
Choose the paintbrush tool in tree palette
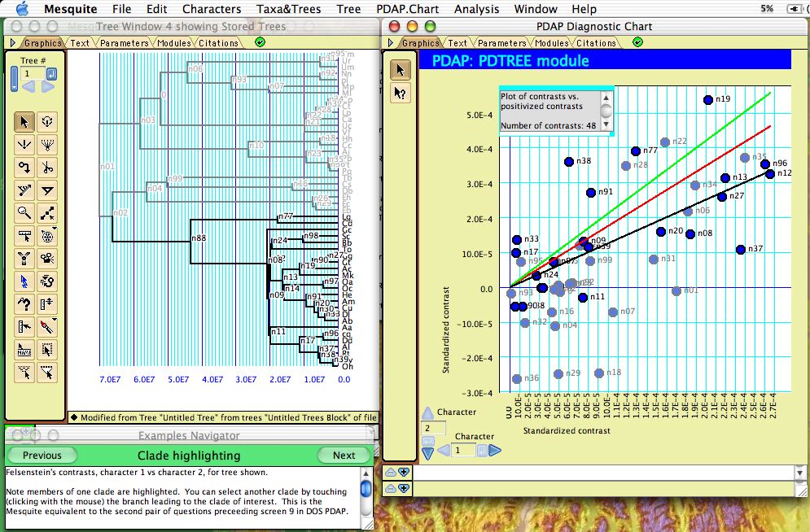pos(47,328)
